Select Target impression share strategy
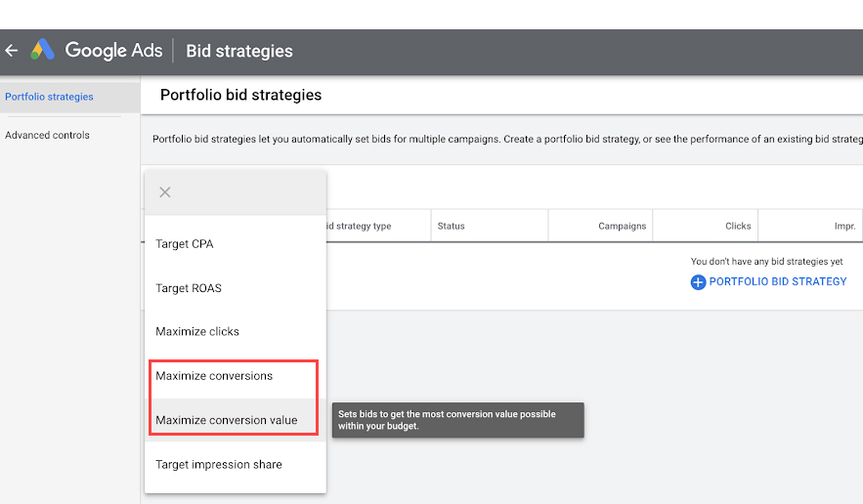The width and height of the screenshot is (863, 504). (235, 464)
